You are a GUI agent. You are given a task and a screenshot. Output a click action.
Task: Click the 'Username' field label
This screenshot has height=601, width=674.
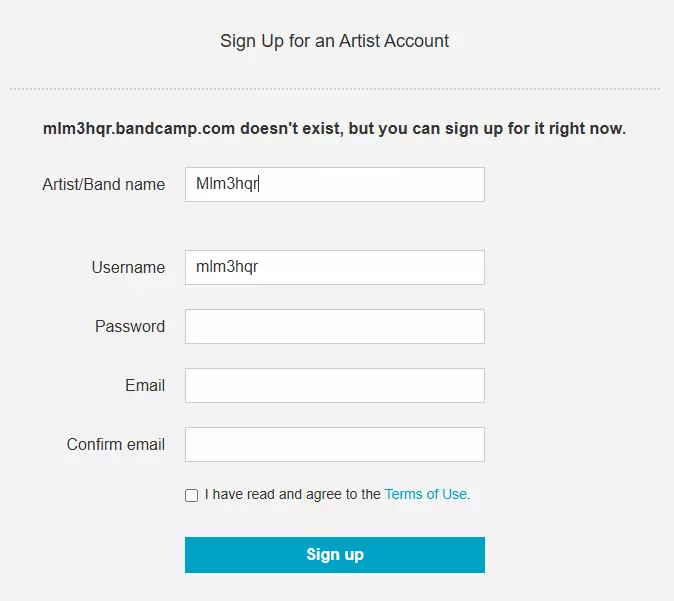coord(128,267)
